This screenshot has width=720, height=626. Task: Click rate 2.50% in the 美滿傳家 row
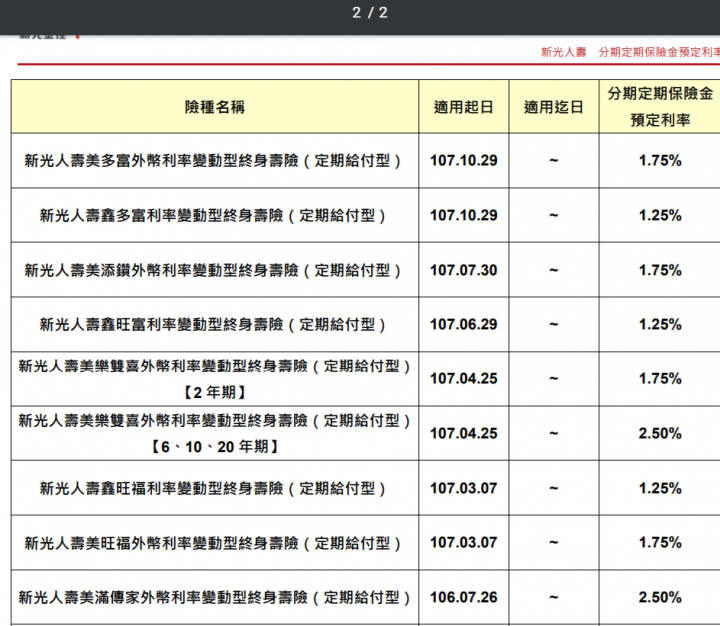[660, 597]
